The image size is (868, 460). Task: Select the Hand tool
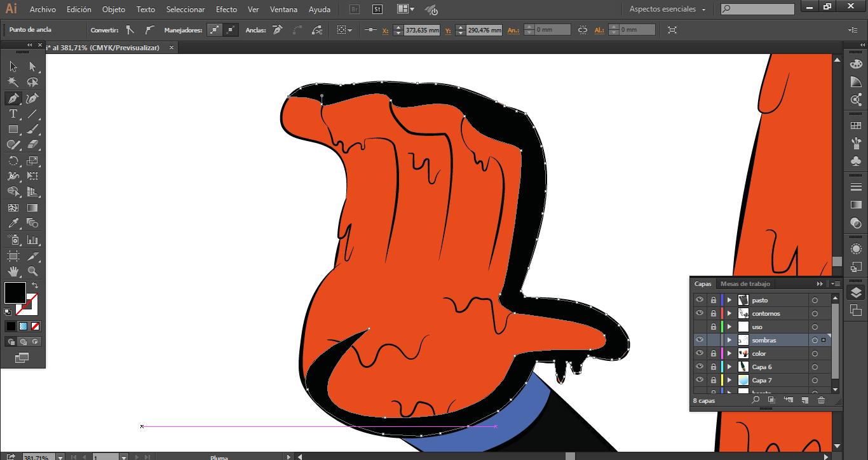[13, 272]
